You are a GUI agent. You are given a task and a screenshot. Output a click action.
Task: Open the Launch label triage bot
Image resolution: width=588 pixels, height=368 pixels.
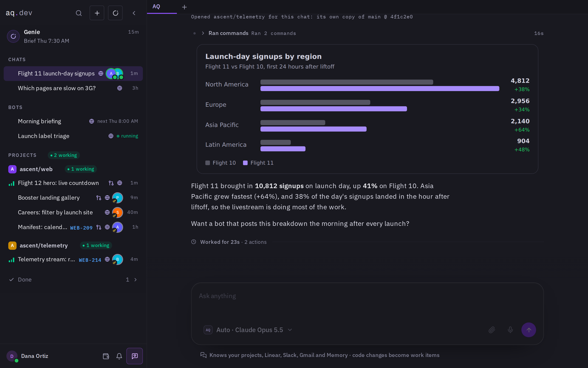point(73,136)
